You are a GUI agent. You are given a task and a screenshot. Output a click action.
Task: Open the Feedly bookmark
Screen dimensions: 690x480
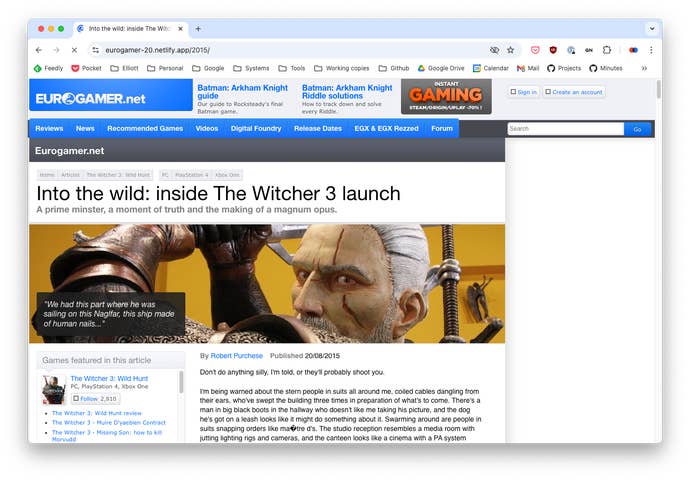(48, 68)
